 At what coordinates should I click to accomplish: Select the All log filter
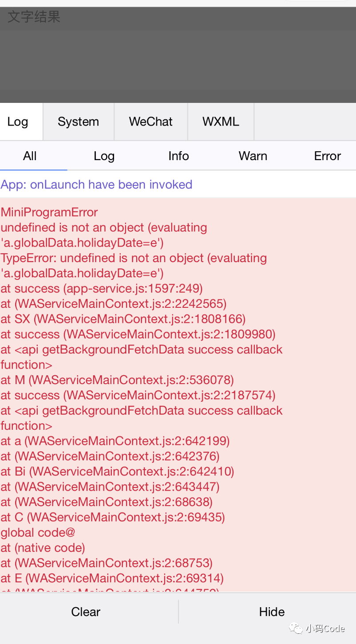coord(30,156)
